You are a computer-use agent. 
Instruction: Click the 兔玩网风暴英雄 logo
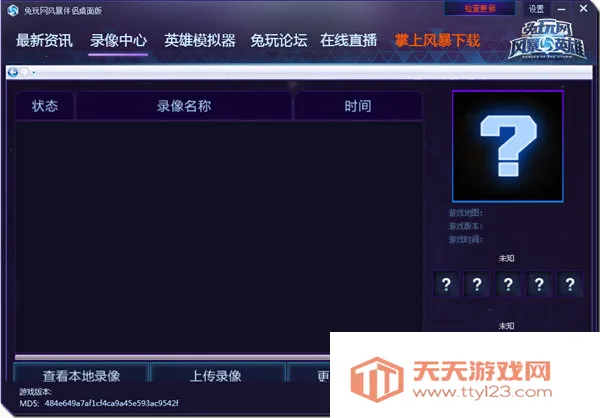547,39
